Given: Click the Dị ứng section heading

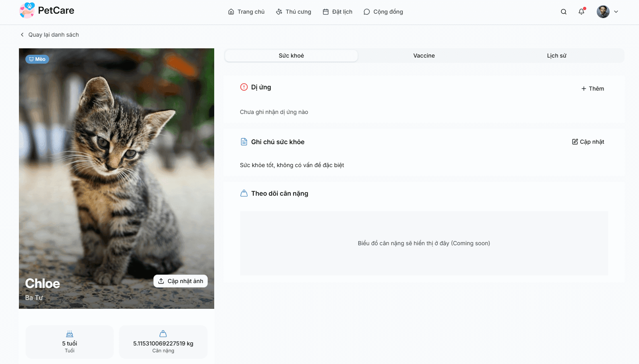Looking at the screenshot, I should pos(261,87).
